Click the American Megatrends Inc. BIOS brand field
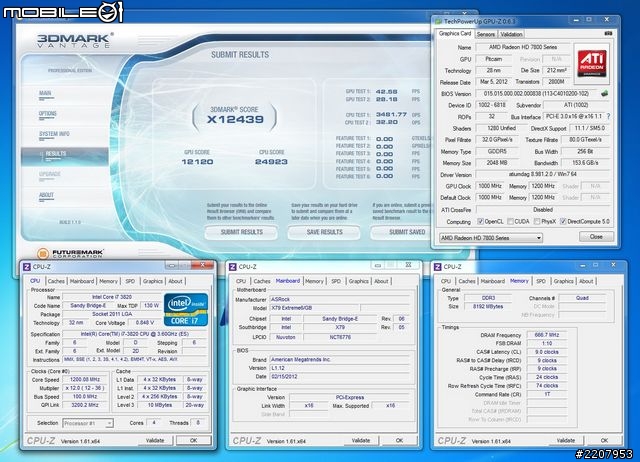Screen dimensions: 640x462 pyautogui.click(x=340, y=360)
